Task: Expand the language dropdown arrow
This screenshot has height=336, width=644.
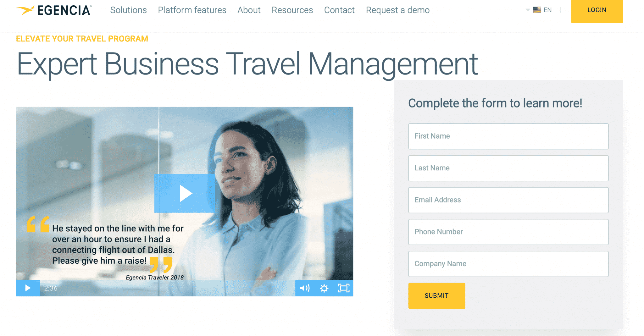Action: pos(528,10)
